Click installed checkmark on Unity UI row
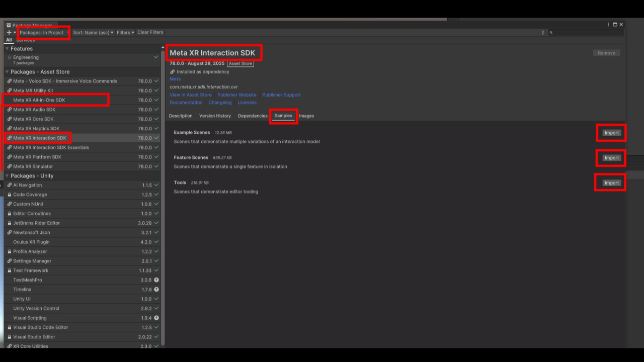Screen dimensions: 644x362 point(156,299)
